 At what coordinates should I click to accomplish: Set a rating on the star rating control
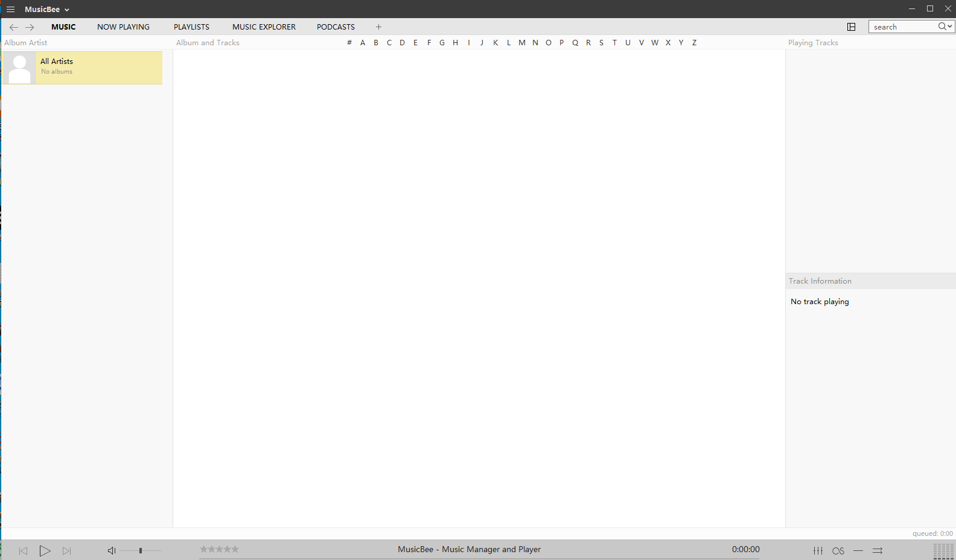pyautogui.click(x=220, y=549)
